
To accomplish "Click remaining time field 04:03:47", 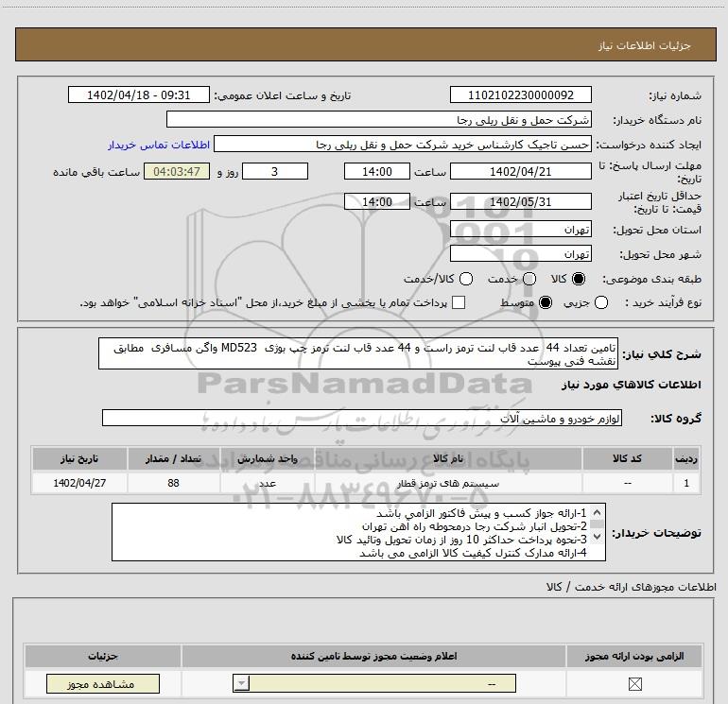I will (177, 172).
